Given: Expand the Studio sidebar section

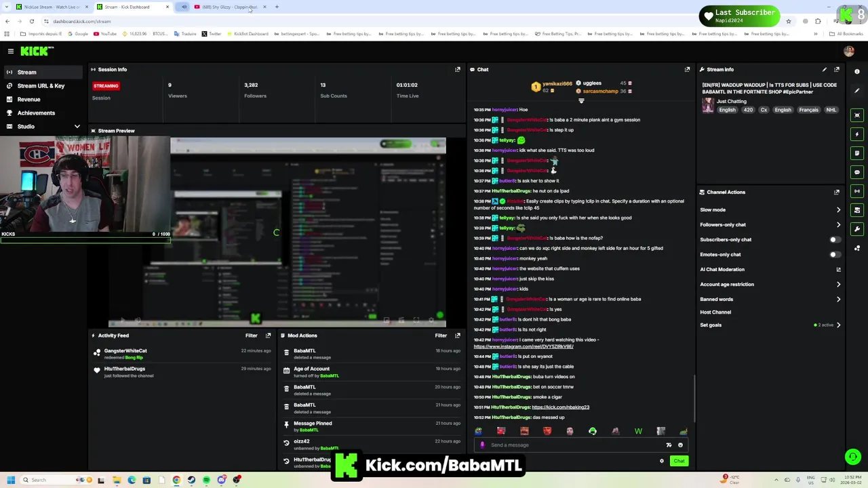Looking at the screenshot, I should (x=77, y=127).
